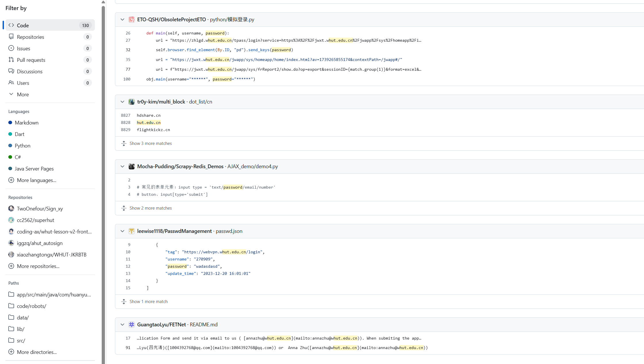The height and width of the screenshot is (364, 644).
Task: Click the Users filter icon
Action: click(11, 83)
